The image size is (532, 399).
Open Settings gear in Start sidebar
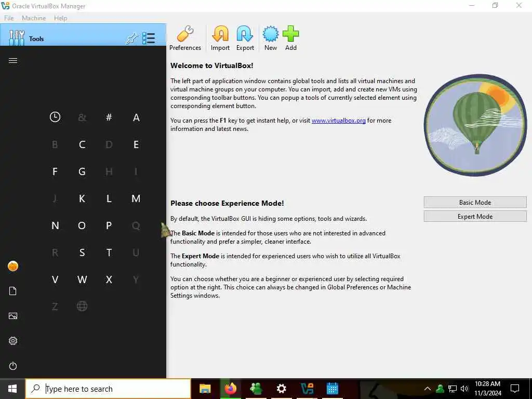[x=13, y=341]
